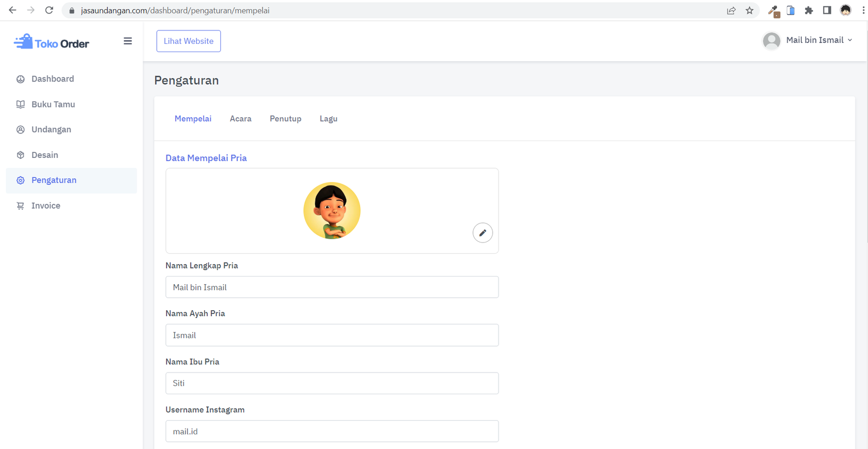The width and height of the screenshot is (868, 449).
Task: Click the groom profile photo thumbnail
Action: (x=331, y=210)
